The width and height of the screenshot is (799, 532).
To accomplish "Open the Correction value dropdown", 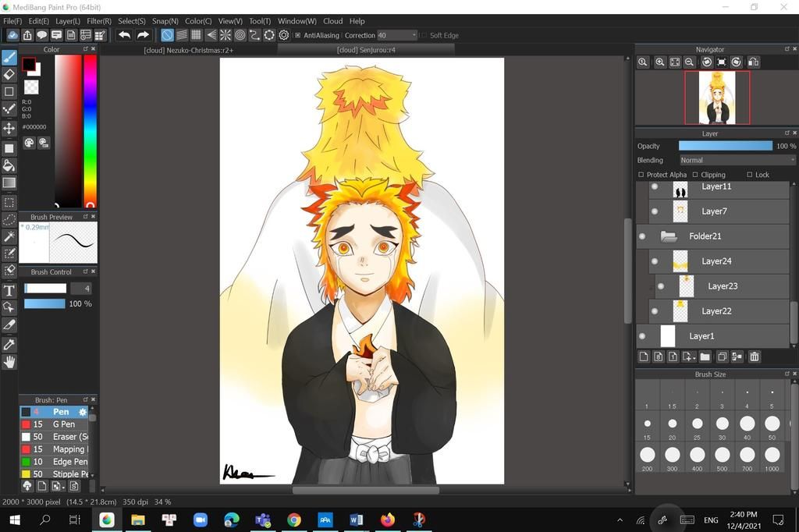I will click(397, 35).
